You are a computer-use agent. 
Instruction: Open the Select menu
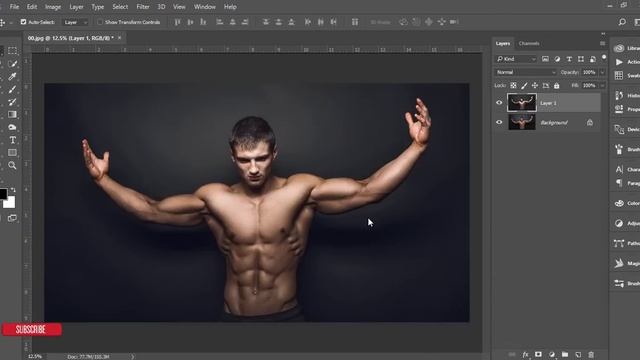[x=120, y=7]
